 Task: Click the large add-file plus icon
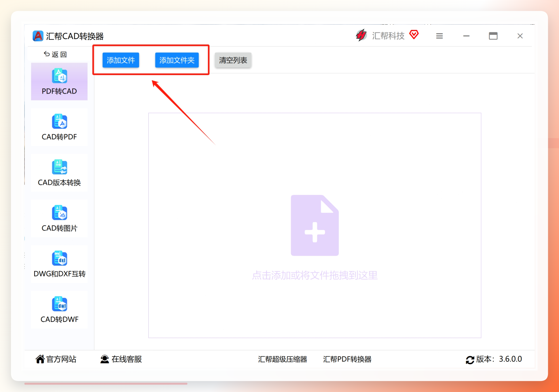315,225
